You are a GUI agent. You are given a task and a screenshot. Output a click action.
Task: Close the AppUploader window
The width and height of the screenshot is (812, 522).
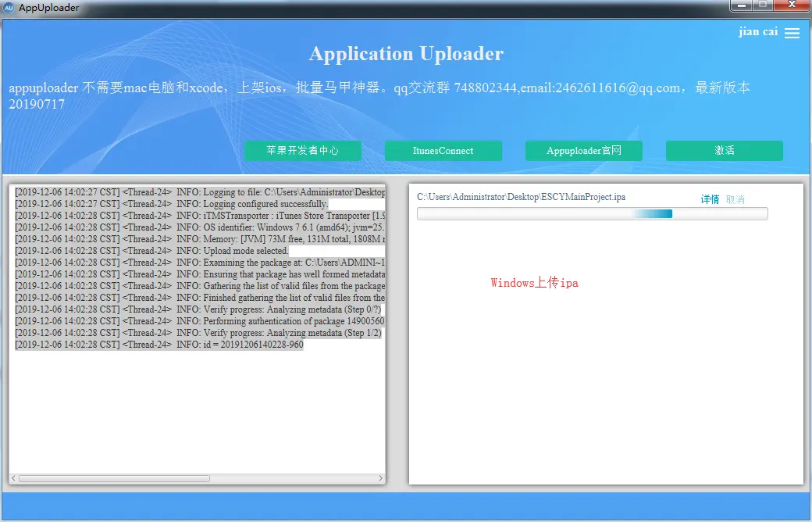pyautogui.click(x=792, y=5)
